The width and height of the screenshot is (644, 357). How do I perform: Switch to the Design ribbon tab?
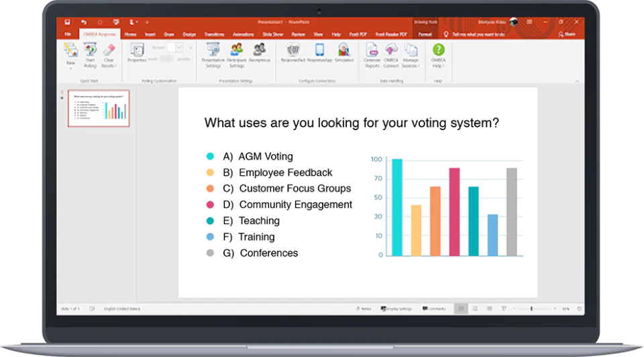(189, 34)
